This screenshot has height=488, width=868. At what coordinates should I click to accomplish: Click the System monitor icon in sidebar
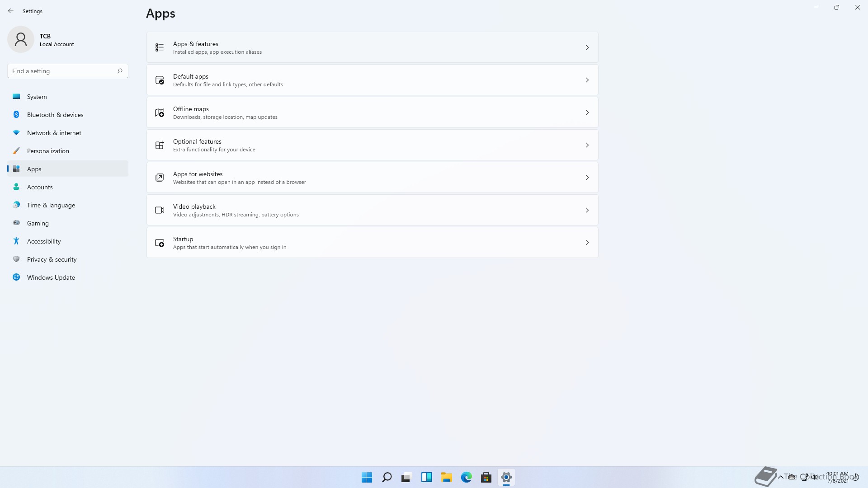[x=16, y=96]
